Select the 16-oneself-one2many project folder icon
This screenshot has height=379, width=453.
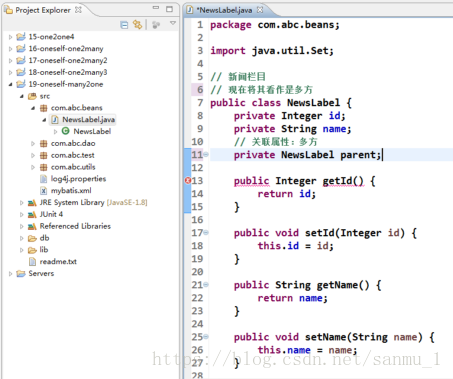click(21, 48)
